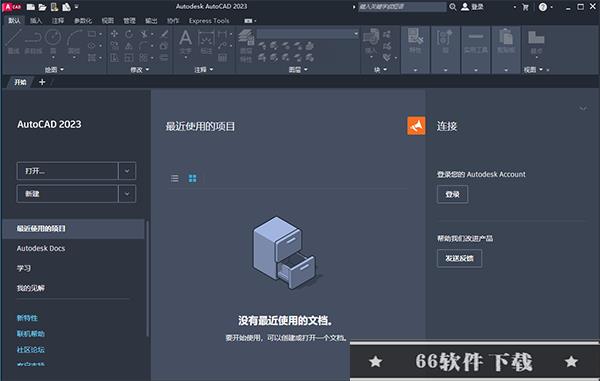Open the layer selection combo box
The height and width of the screenshot is (381, 600).
(308, 34)
